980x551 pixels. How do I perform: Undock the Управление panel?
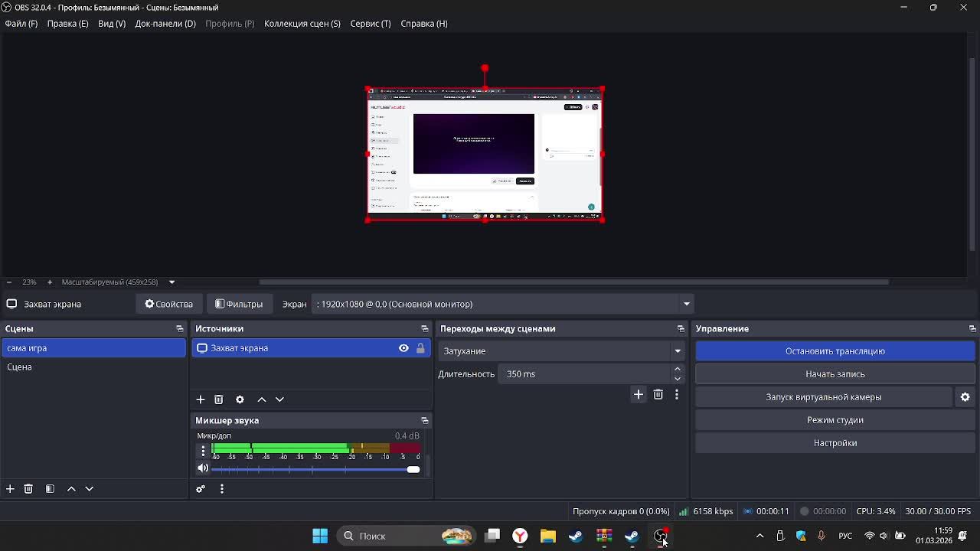click(x=972, y=329)
